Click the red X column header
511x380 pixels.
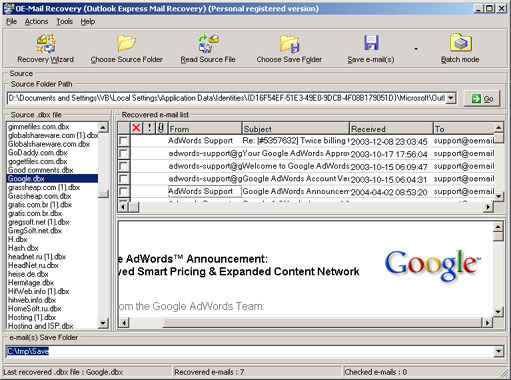point(136,128)
